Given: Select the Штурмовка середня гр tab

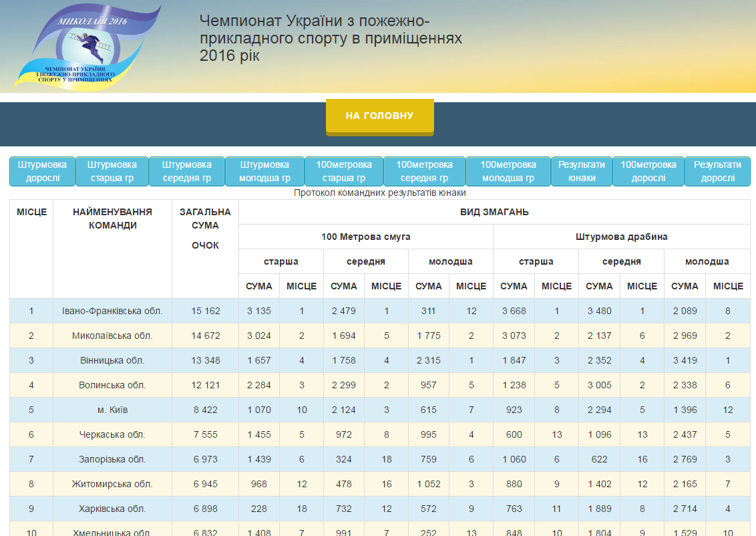Looking at the screenshot, I should point(186,171).
